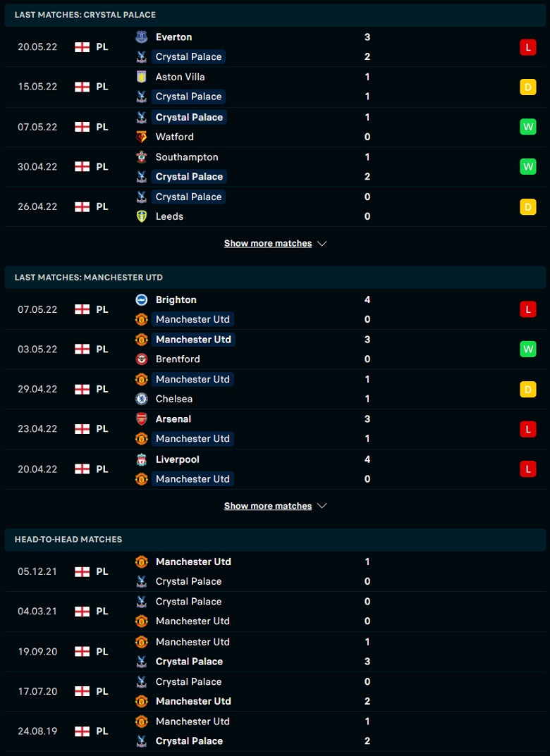Screen dimensions: 550x756
Task: Click the Aston Villa crest icon
Action: coord(141,77)
